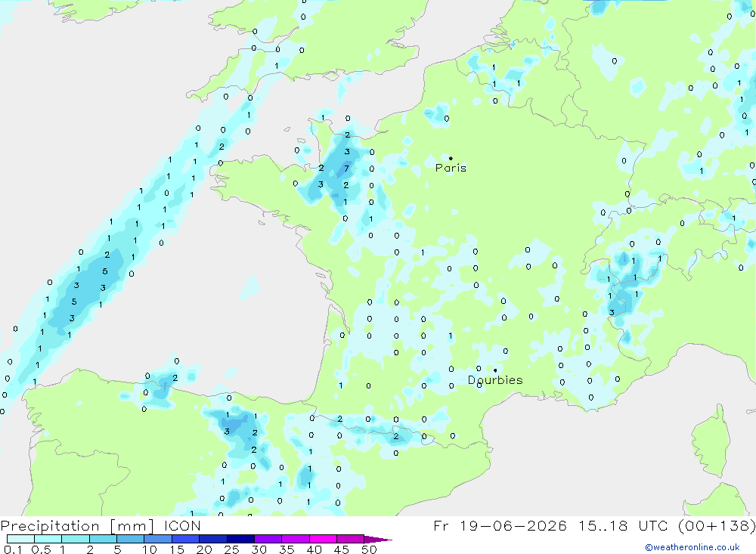
Task: Click the forecast date 'Fr 19-06-2026'
Action: point(500,525)
